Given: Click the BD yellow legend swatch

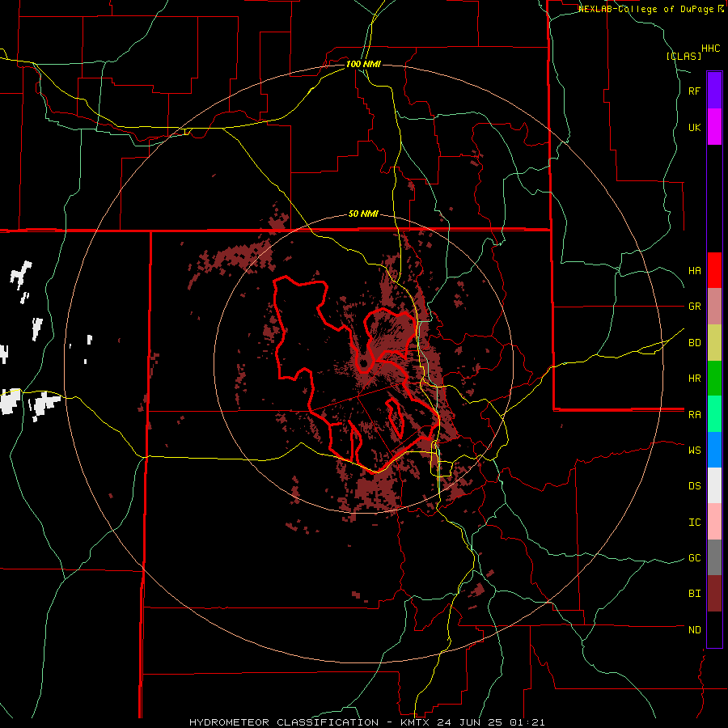Looking at the screenshot, I should click(x=714, y=342).
